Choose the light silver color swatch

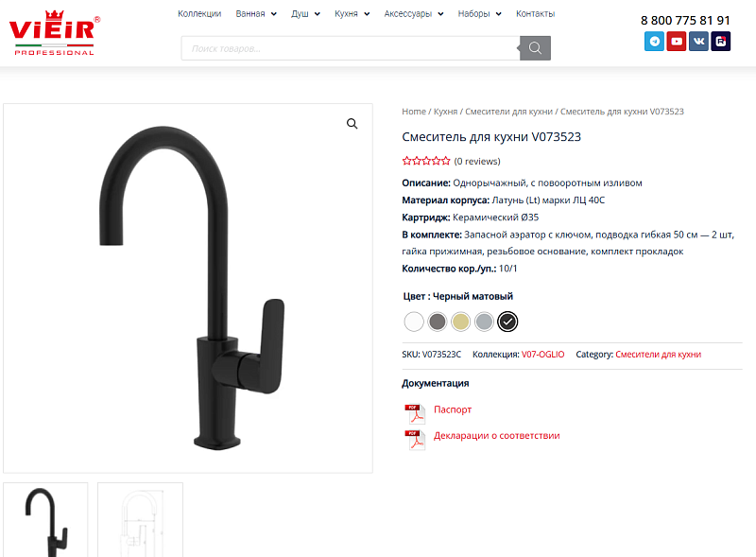point(484,322)
